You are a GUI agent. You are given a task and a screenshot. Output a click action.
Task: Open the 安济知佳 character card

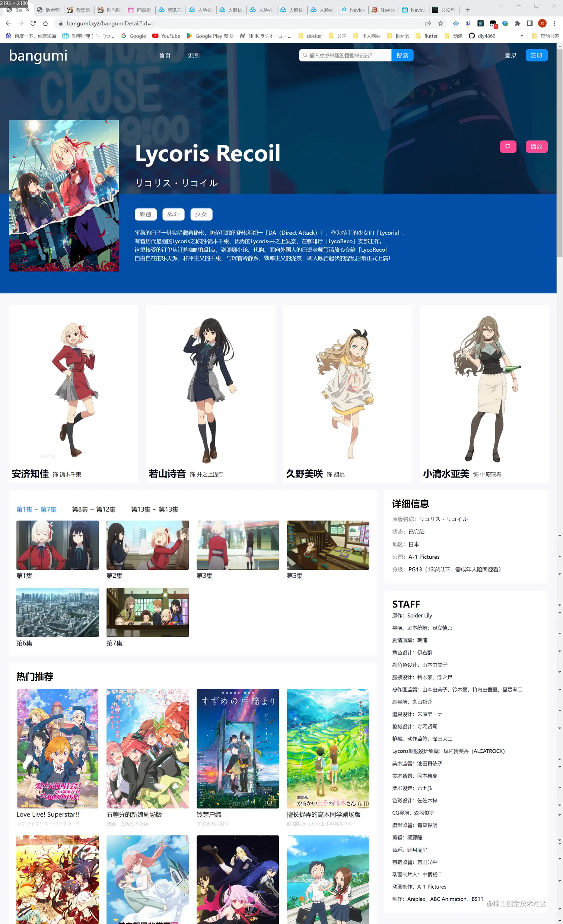tap(73, 393)
